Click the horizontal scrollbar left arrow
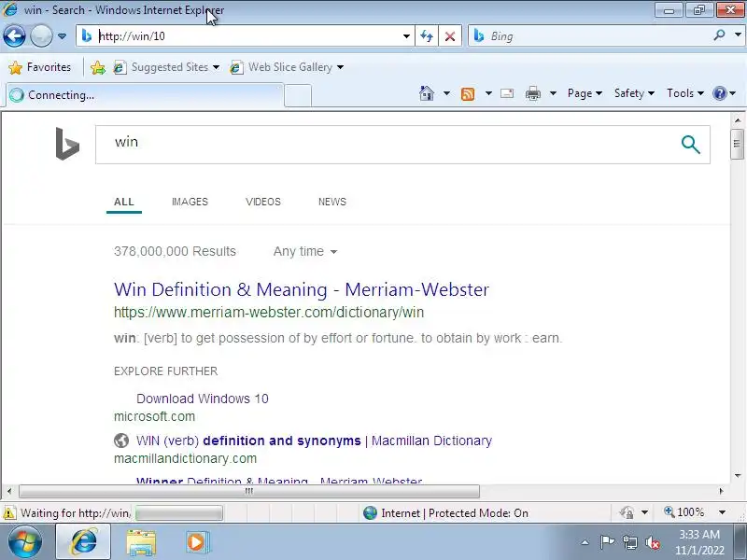This screenshot has height=560, width=747. [9, 491]
